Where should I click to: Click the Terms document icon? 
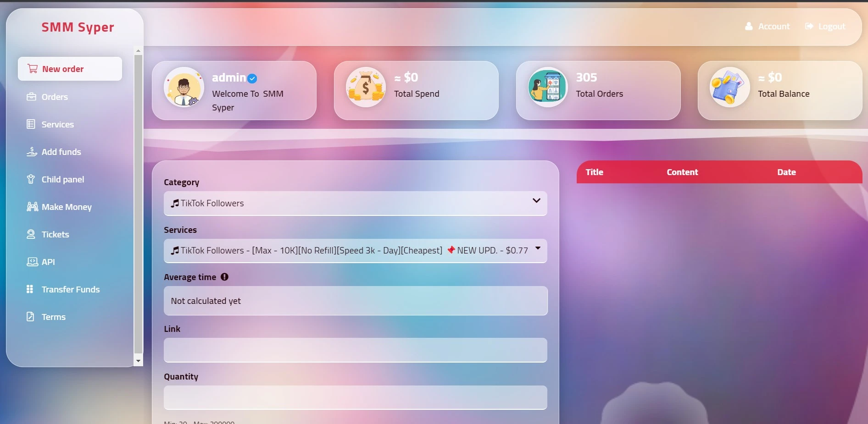(x=30, y=317)
